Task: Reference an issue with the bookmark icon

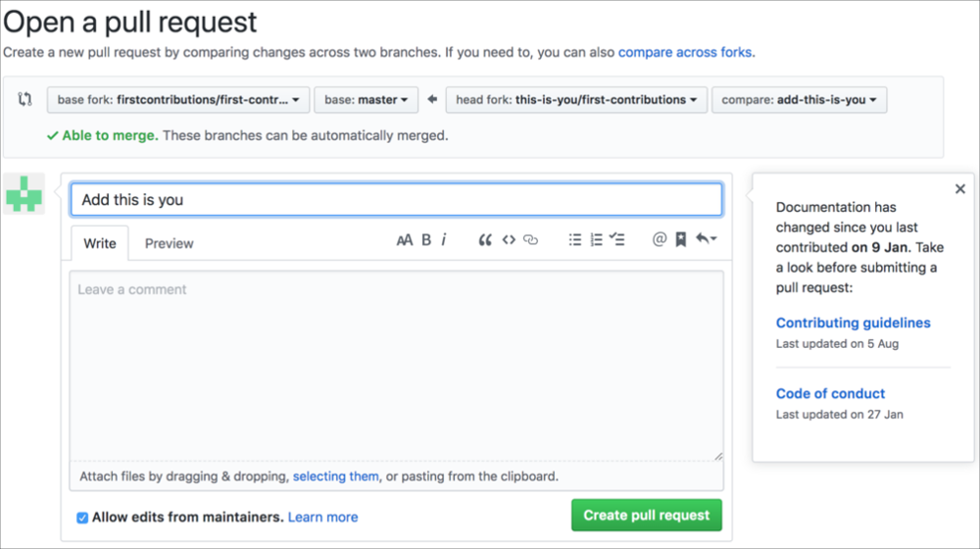Action: coord(681,239)
